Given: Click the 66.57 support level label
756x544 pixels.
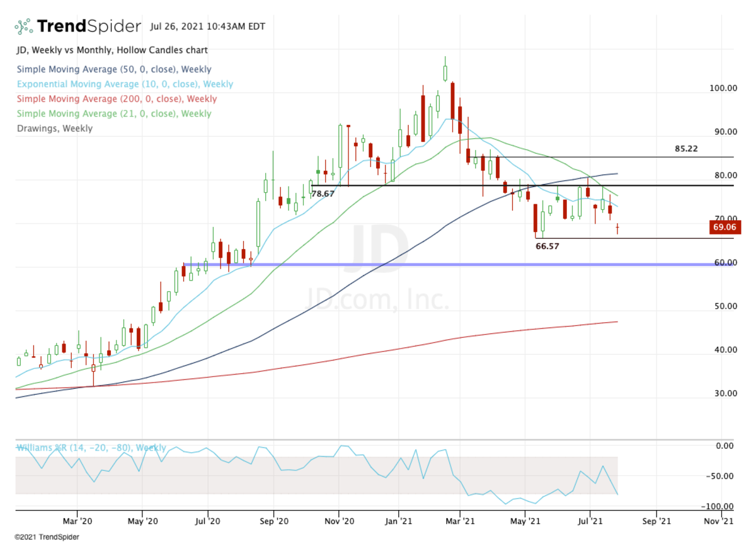Looking at the screenshot, I should click(x=547, y=246).
